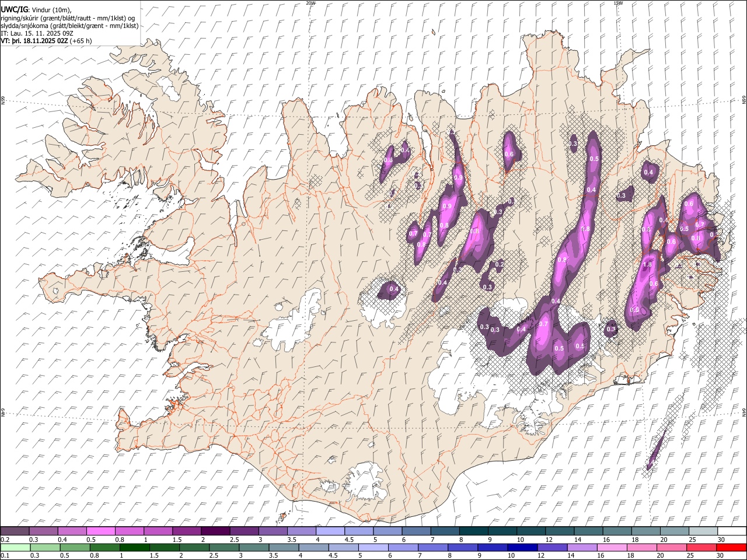Screen dimensions: 747x560
Task: Pick the orchid 0.4–0.5 legend swatch
Action: (72, 531)
